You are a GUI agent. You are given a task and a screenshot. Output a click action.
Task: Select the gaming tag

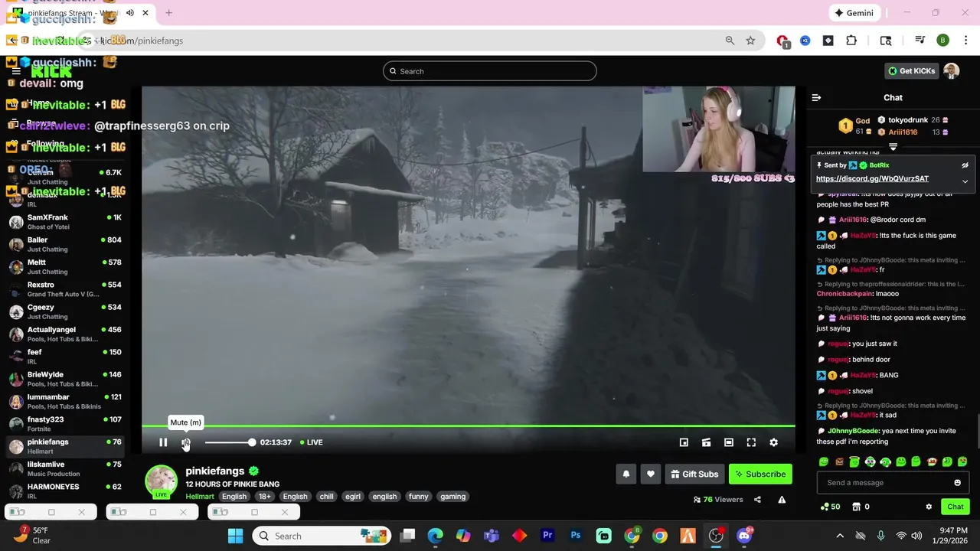click(453, 497)
